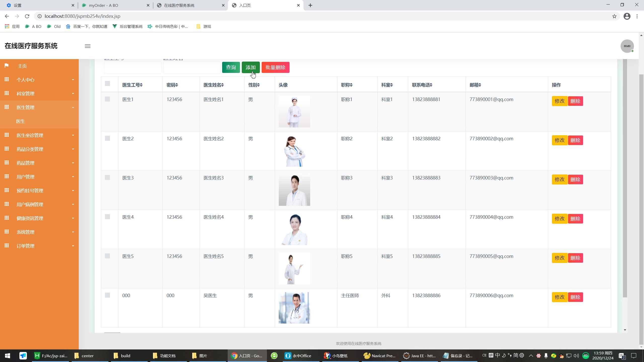The height and width of the screenshot is (362, 644).
Task: Sort table by 联系电话 column
Action: pos(422,85)
